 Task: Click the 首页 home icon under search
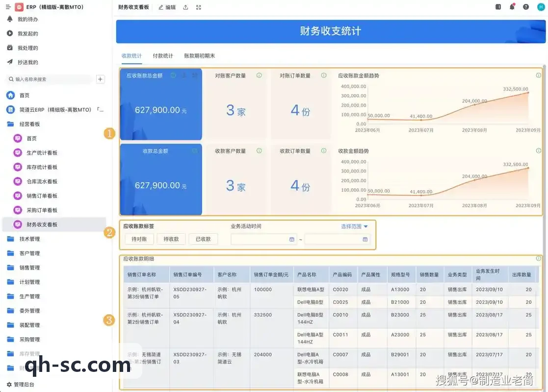(10, 95)
